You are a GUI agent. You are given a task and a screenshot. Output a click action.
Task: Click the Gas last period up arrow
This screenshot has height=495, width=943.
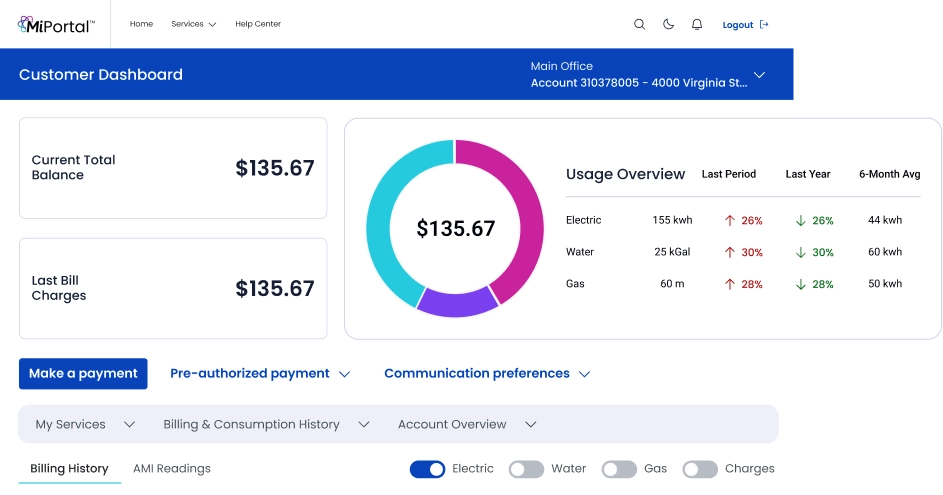730,284
